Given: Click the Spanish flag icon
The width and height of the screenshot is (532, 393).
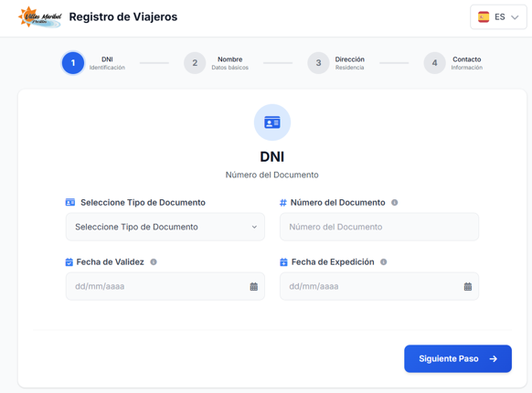Looking at the screenshot, I should pyautogui.click(x=484, y=17).
